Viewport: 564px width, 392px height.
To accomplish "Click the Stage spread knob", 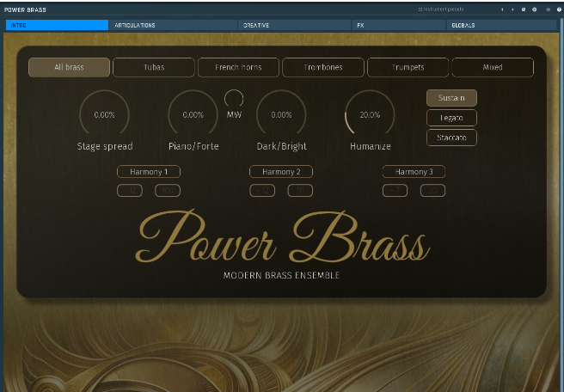I will (x=104, y=114).
